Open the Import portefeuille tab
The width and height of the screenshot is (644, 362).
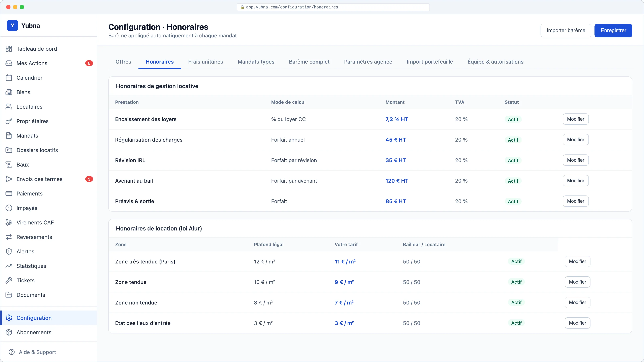click(x=430, y=62)
